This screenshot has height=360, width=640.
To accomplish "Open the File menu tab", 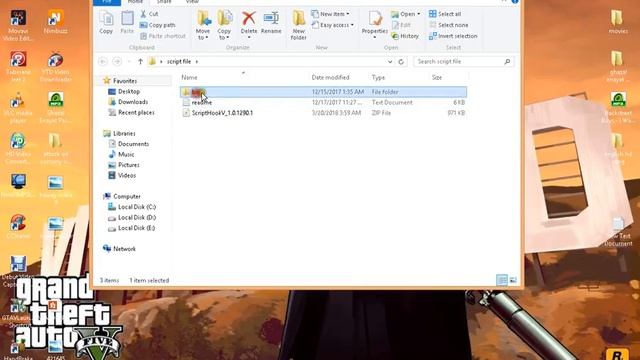I will click(107, 2).
